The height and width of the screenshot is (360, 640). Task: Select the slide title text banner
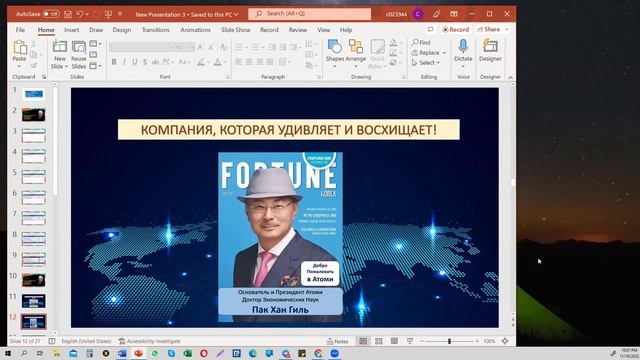click(x=289, y=130)
